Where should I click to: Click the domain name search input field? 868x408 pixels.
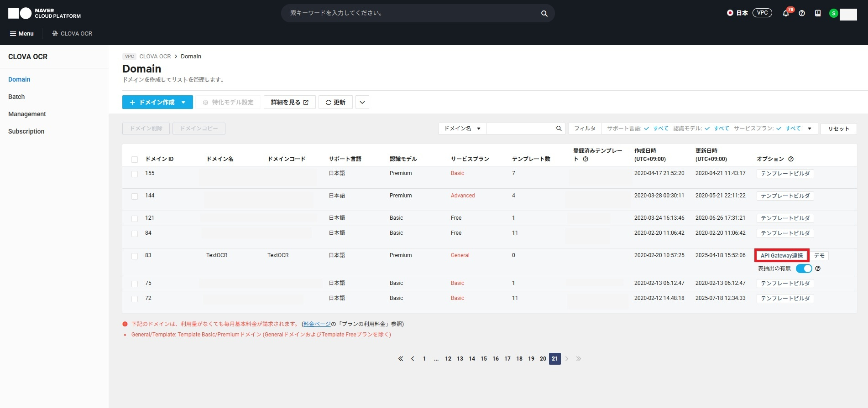[520, 129]
